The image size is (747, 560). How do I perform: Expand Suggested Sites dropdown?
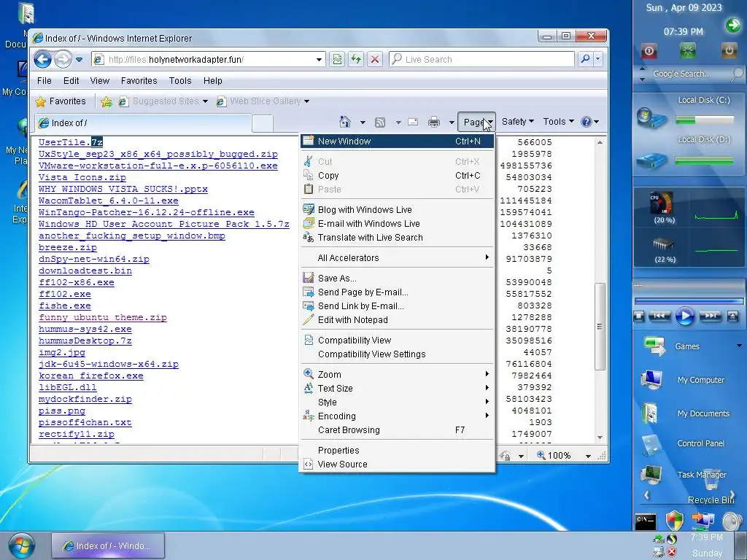coord(205,101)
